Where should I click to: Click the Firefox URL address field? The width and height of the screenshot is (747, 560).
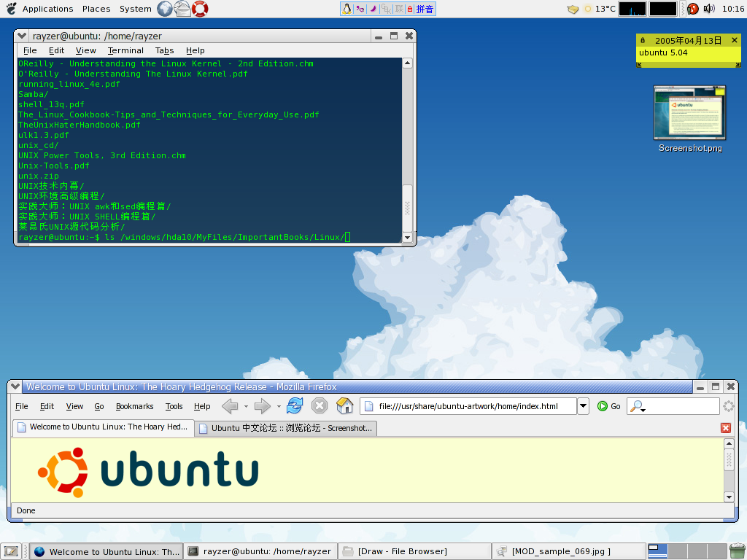[x=468, y=406]
